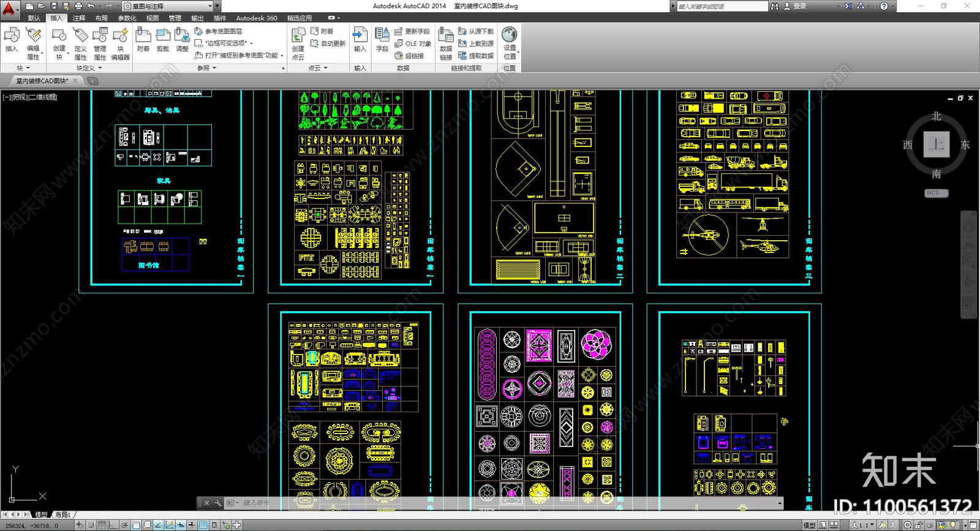Click the 北 direction on the ViewCube

937,116
